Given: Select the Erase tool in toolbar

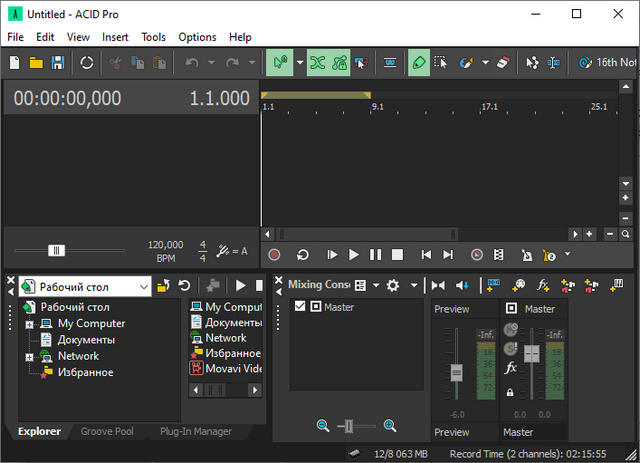Looking at the screenshot, I should pos(502,62).
